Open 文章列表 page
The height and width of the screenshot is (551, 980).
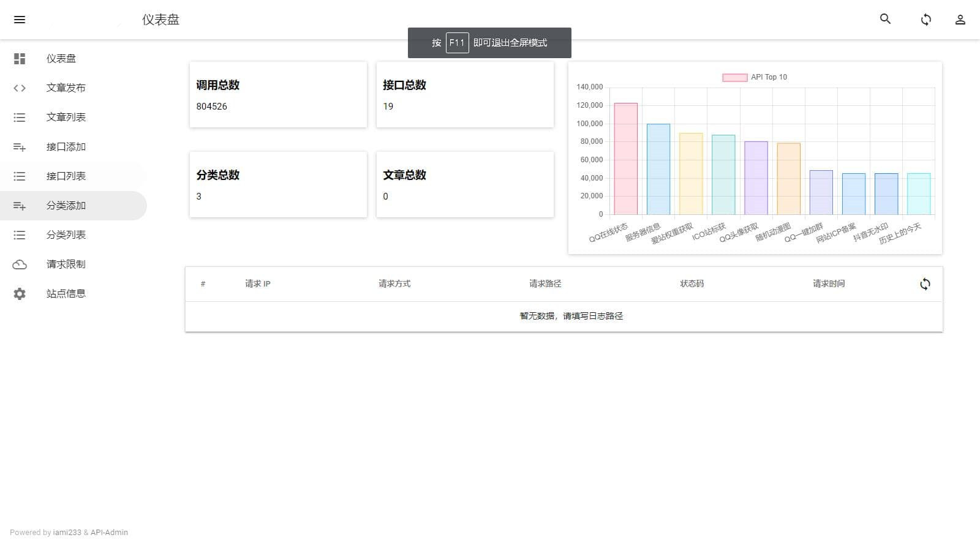coord(73,118)
